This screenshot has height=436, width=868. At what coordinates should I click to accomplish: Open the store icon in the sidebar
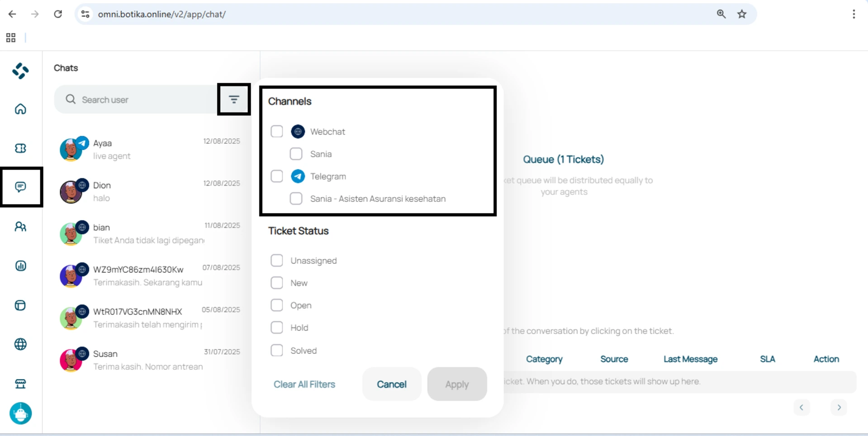[x=20, y=384]
